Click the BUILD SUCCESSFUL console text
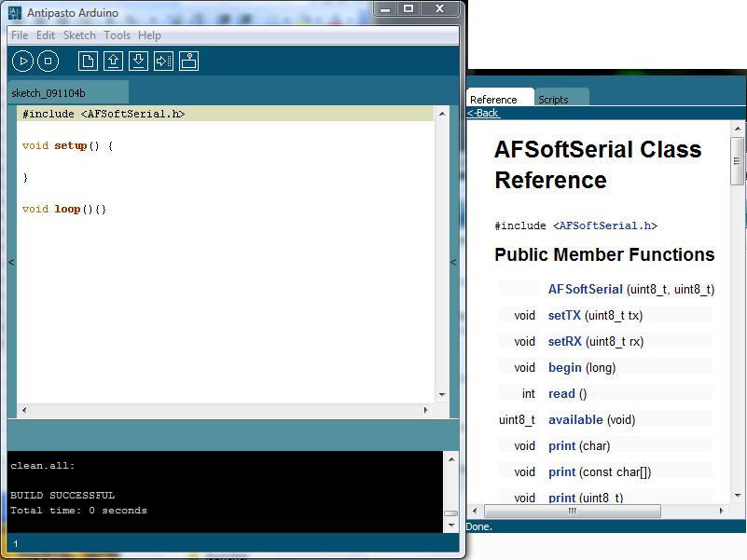Image resolution: width=747 pixels, height=560 pixels. [x=62, y=495]
